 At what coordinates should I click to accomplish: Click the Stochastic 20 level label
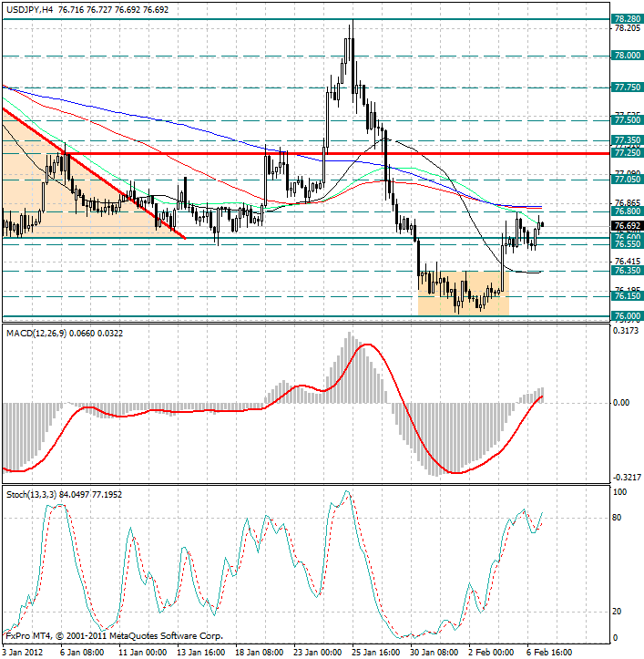[x=617, y=612]
